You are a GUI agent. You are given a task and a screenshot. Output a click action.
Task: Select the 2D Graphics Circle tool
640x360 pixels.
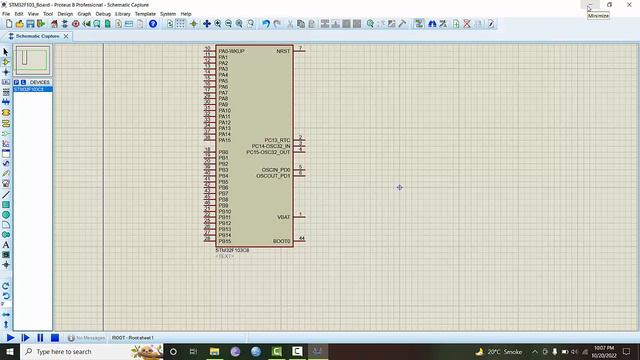click(x=6, y=215)
